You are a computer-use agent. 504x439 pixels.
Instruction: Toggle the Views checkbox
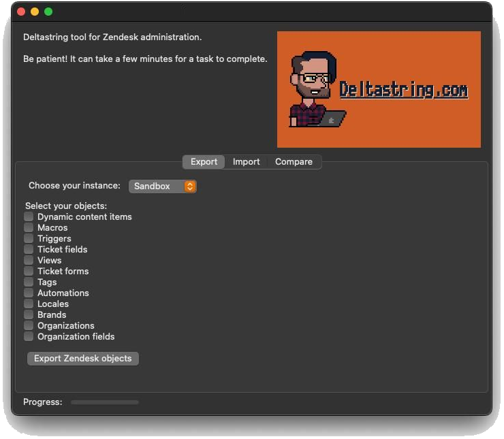click(x=29, y=261)
